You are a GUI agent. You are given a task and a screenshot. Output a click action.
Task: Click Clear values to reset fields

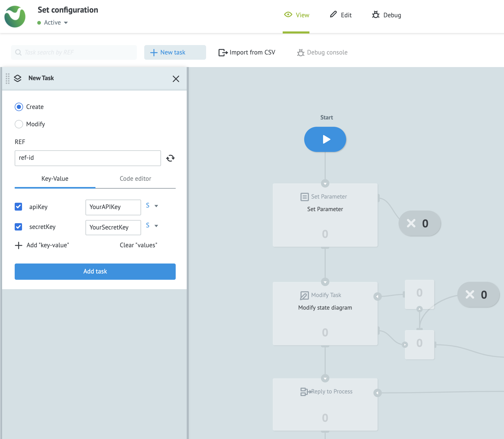[138, 245]
